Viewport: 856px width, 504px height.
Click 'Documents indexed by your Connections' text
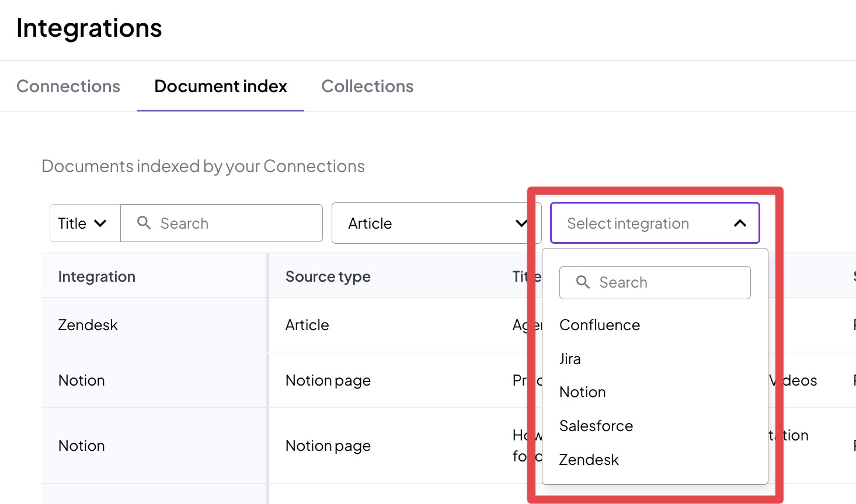203,166
